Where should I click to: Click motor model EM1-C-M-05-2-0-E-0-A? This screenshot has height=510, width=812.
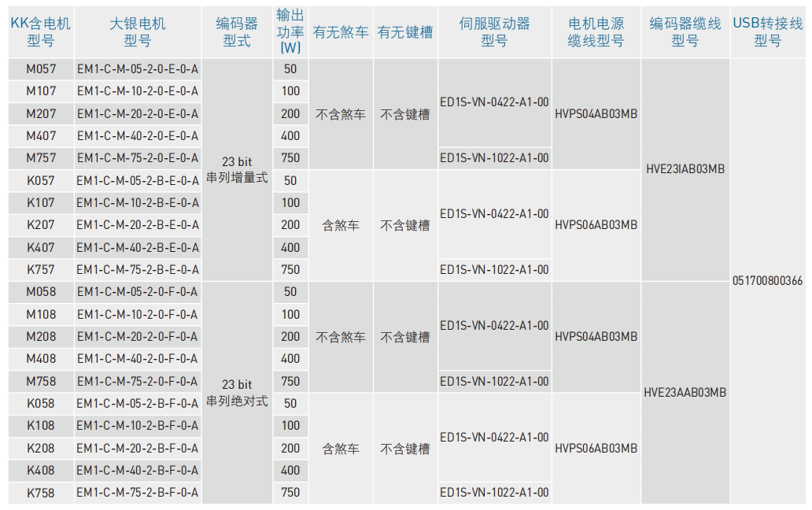coord(138,69)
